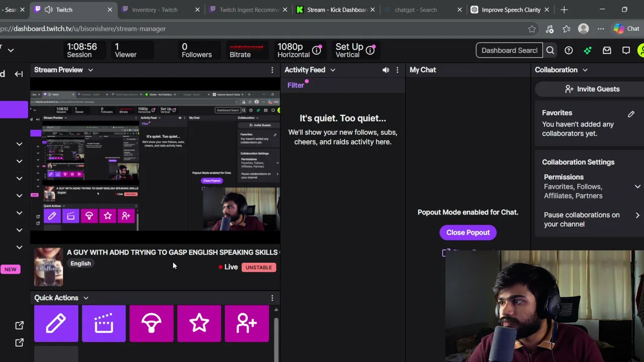Screen dimensions: 644x362
Task: Click the browser media control music icon
Action: 549,29
